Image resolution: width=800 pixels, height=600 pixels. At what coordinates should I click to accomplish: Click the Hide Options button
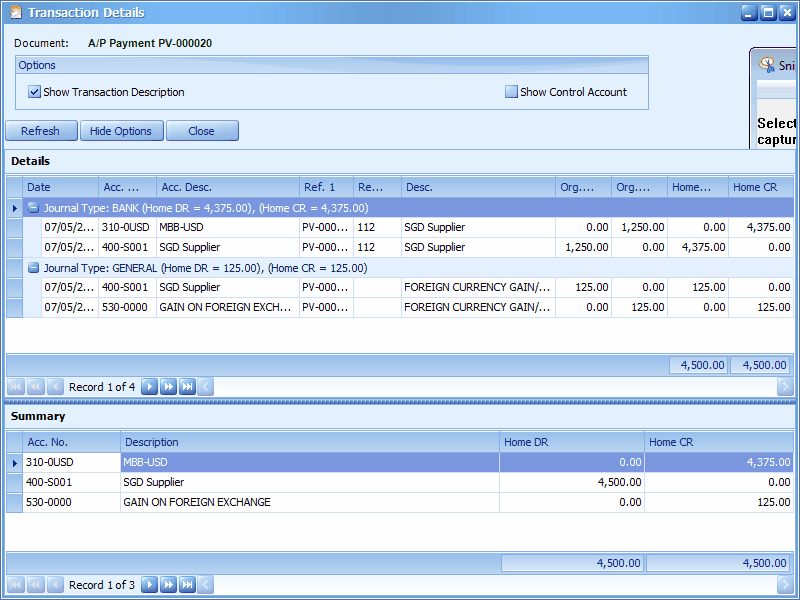click(x=121, y=130)
